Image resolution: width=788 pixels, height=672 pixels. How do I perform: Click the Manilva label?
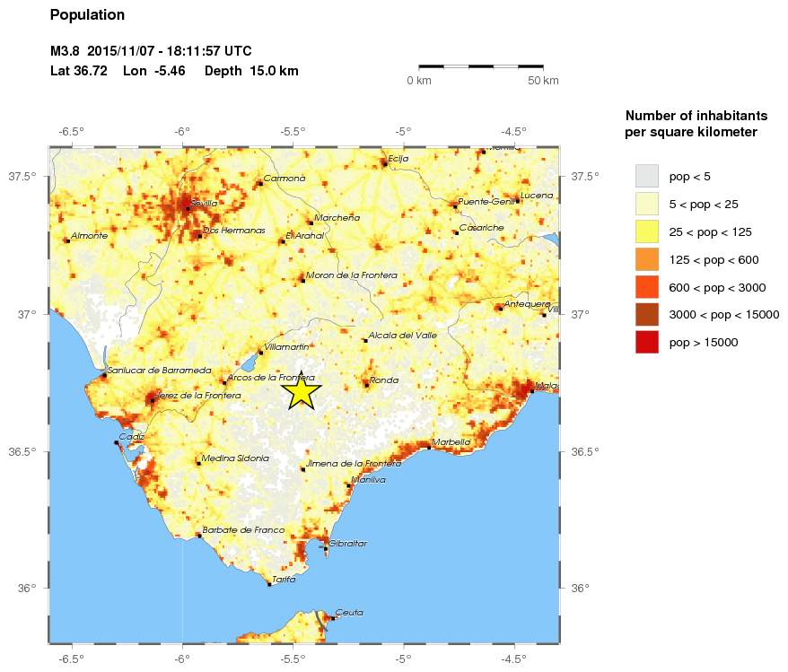[x=368, y=480]
